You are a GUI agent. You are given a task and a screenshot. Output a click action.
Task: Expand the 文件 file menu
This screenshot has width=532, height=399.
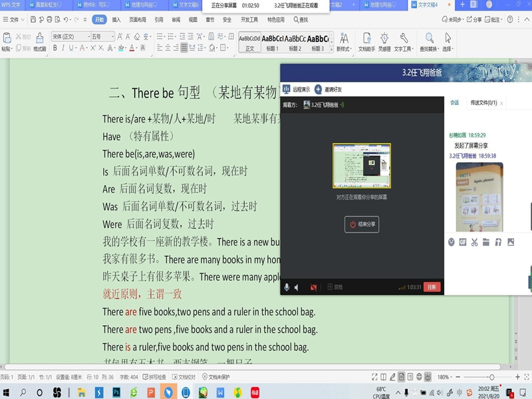tap(14, 20)
